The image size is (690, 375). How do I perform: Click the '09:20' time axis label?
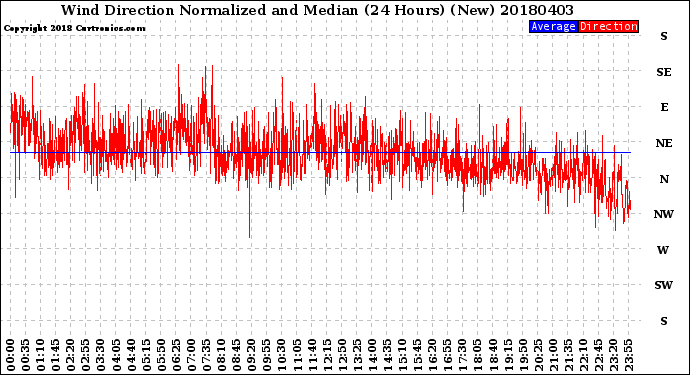click(251, 355)
